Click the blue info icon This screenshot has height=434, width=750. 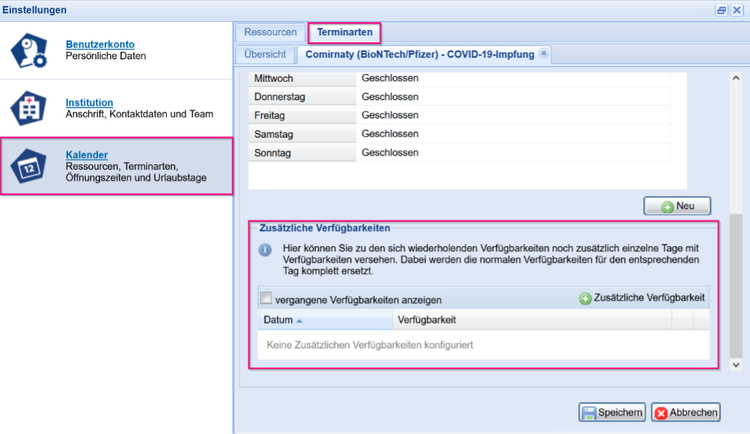pyautogui.click(x=265, y=251)
